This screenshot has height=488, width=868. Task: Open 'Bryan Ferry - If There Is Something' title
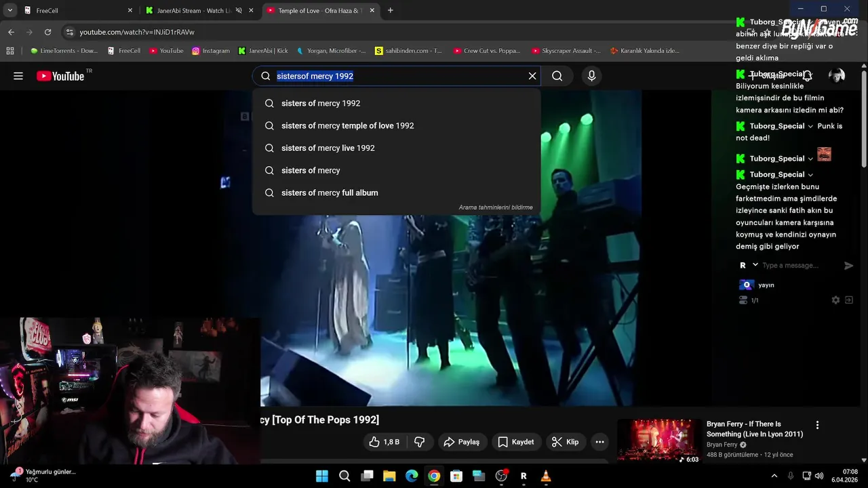click(x=755, y=429)
